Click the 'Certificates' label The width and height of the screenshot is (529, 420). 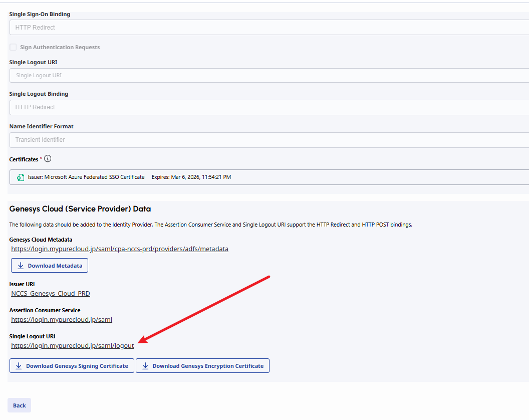point(24,159)
